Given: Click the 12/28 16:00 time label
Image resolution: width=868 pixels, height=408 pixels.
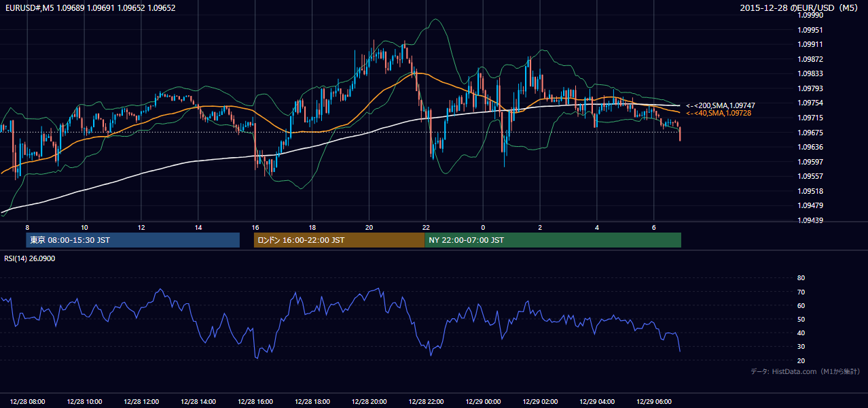Looking at the screenshot, I should click(255, 401).
